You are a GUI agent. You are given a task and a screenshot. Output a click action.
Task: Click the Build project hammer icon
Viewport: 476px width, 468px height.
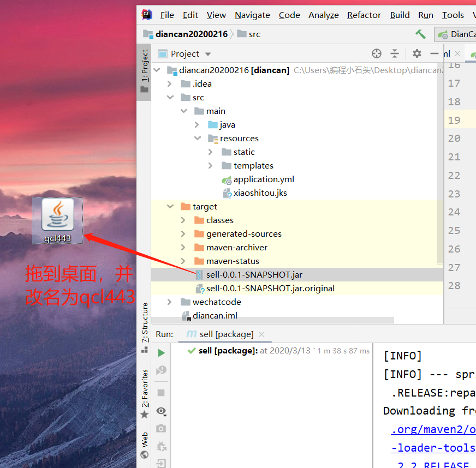(x=420, y=34)
